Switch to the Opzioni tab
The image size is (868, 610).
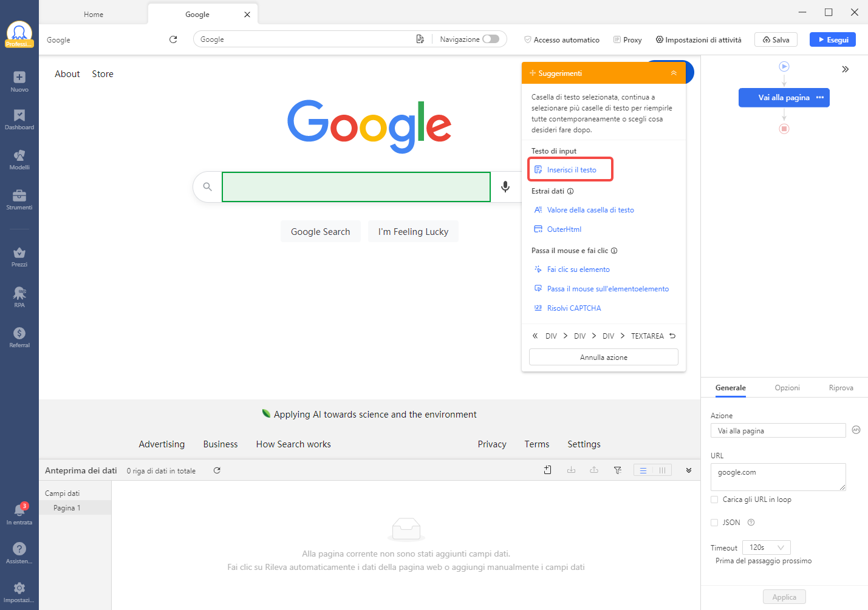click(x=787, y=387)
